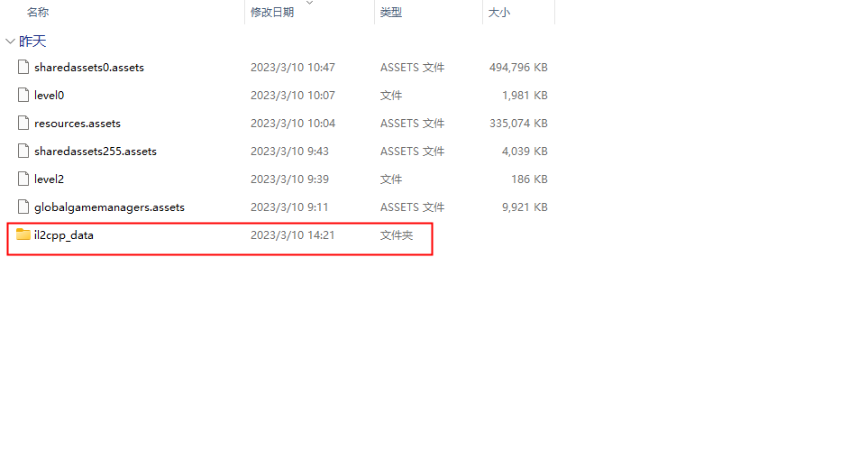Click the sharedassets255.assets file icon
The width and height of the screenshot is (868, 469).
(23, 152)
